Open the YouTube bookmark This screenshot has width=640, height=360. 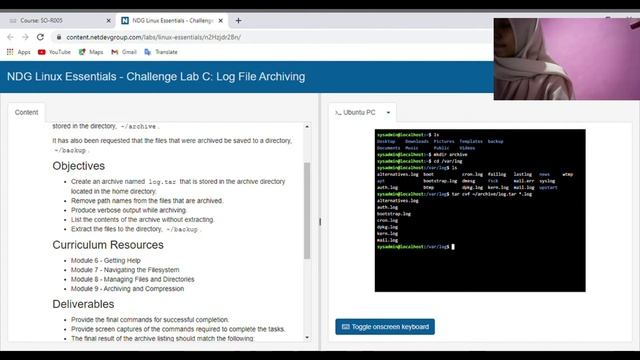coord(54,52)
